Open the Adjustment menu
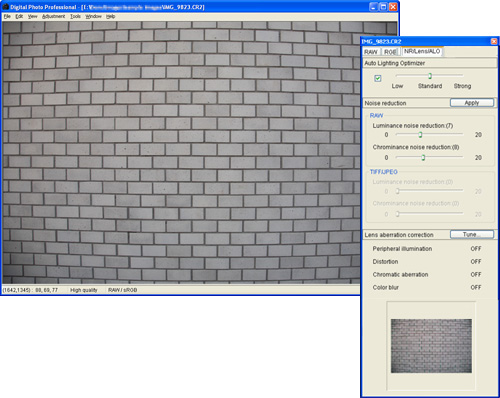This screenshot has width=500, height=398. click(x=53, y=16)
